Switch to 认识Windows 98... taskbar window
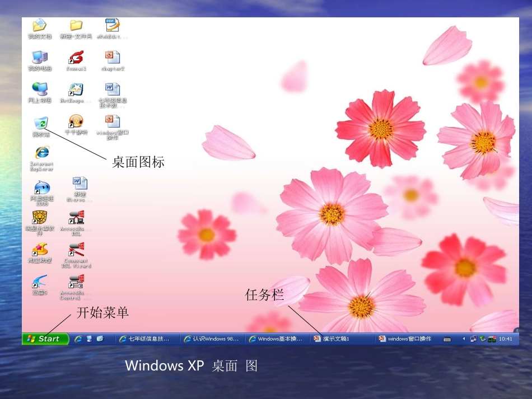This screenshot has height=399, width=532. (212, 339)
